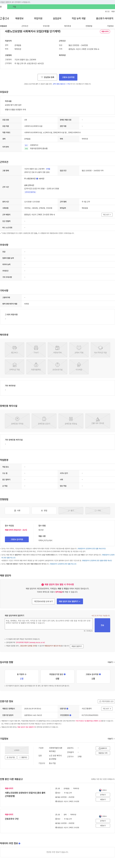Open remedy.kocsc.or.kr link
This screenshot has height=868, width=115.
30,643
